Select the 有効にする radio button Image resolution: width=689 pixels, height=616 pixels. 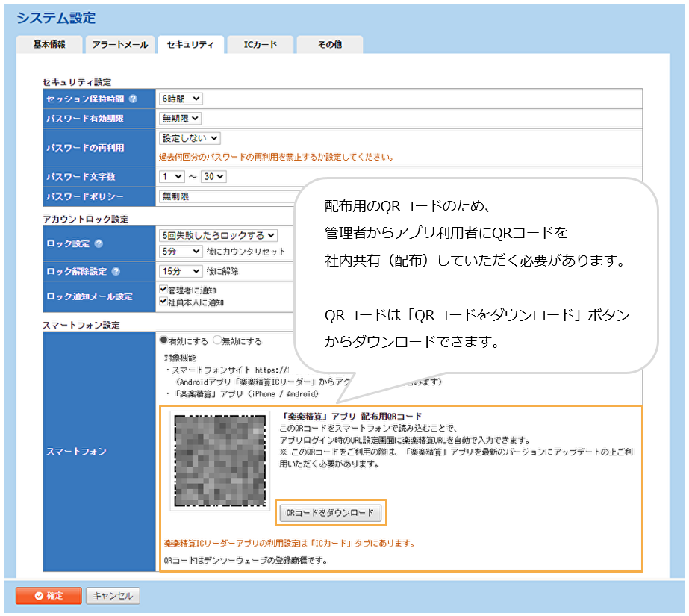click(x=164, y=340)
